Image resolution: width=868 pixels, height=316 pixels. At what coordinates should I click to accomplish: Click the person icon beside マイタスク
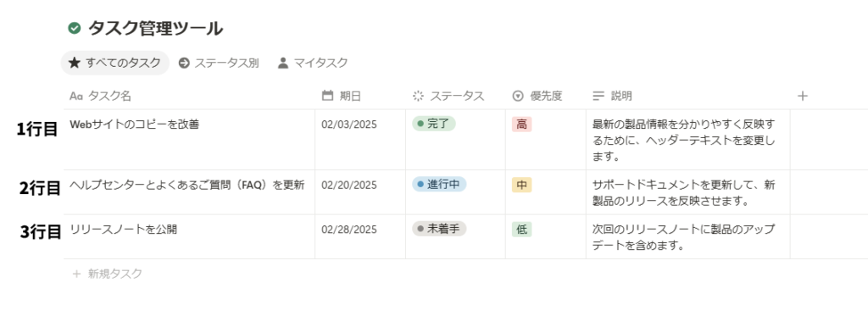283,63
